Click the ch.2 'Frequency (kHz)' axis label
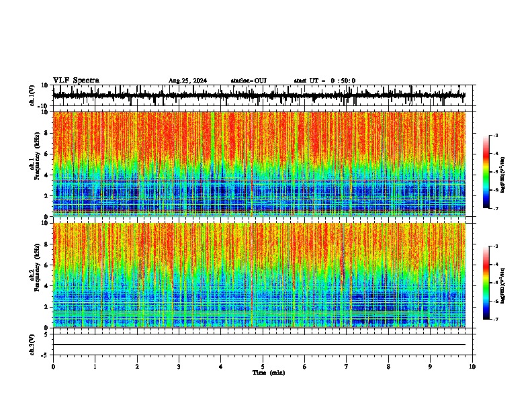 37,267
